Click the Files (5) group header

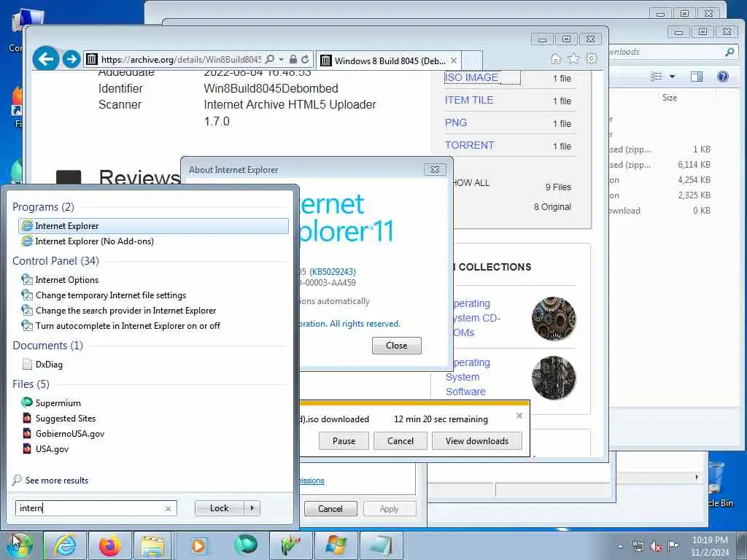pyautogui.click(x=31, y=384)
